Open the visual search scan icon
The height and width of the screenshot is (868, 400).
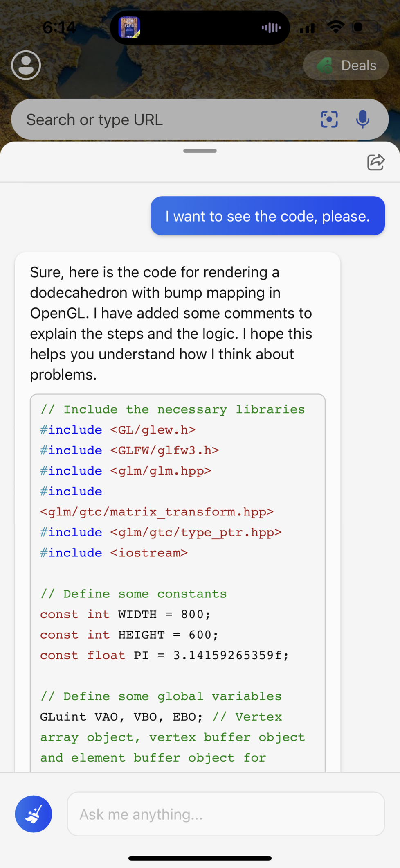pos(329,120)
